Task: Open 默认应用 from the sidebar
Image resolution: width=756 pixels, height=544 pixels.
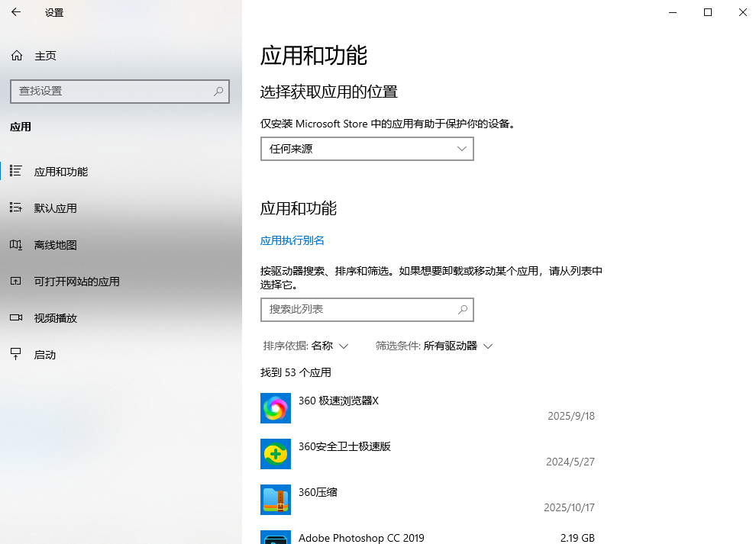Action: pos(57,208)
